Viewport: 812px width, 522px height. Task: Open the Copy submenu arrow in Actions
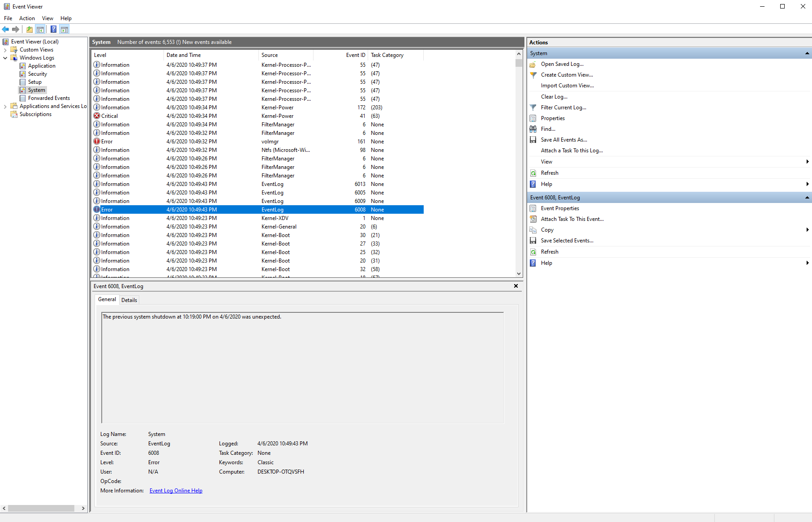[808, 230]
